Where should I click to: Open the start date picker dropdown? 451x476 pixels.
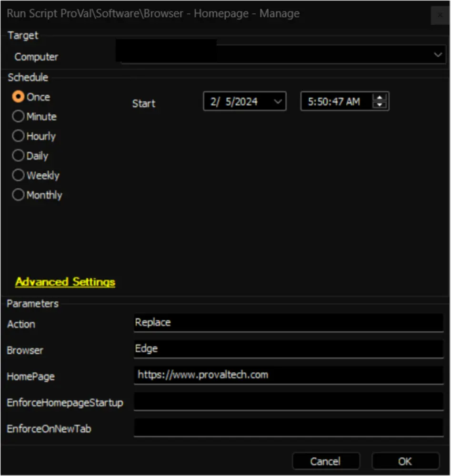[x=278, y=101]
